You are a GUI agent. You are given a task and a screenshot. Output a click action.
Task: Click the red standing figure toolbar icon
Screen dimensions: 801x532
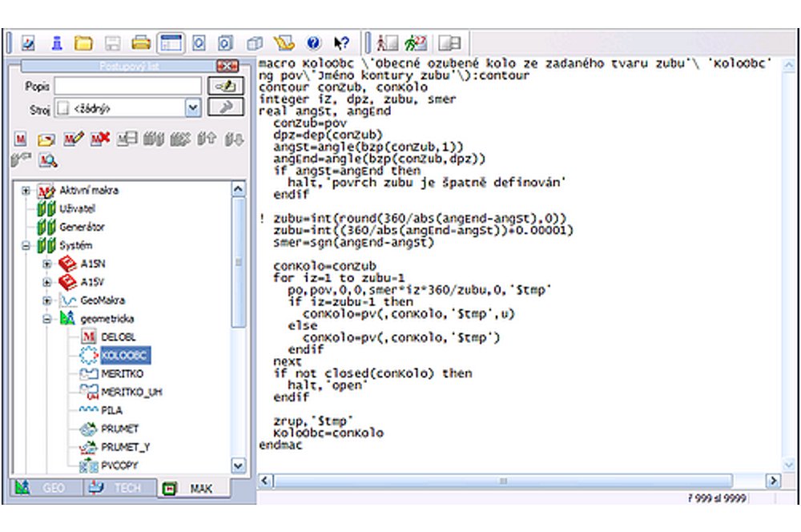tap(388, 43)
